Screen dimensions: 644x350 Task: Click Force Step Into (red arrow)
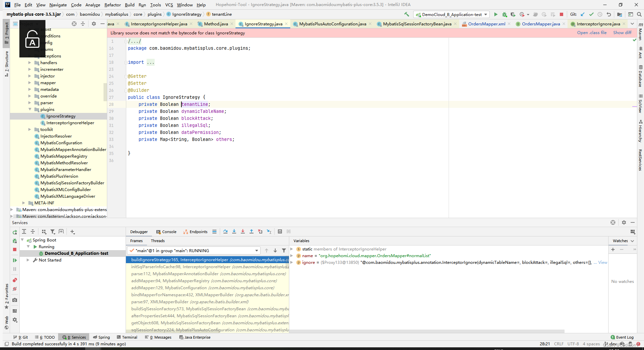coord(243,231)
